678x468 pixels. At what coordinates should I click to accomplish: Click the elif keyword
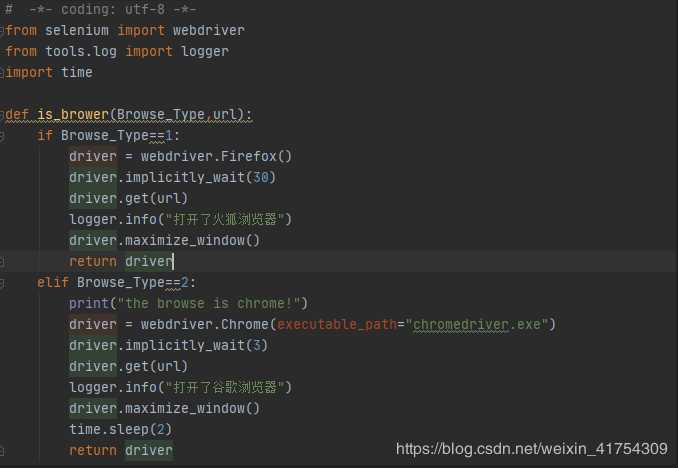[x=53, y=282]
